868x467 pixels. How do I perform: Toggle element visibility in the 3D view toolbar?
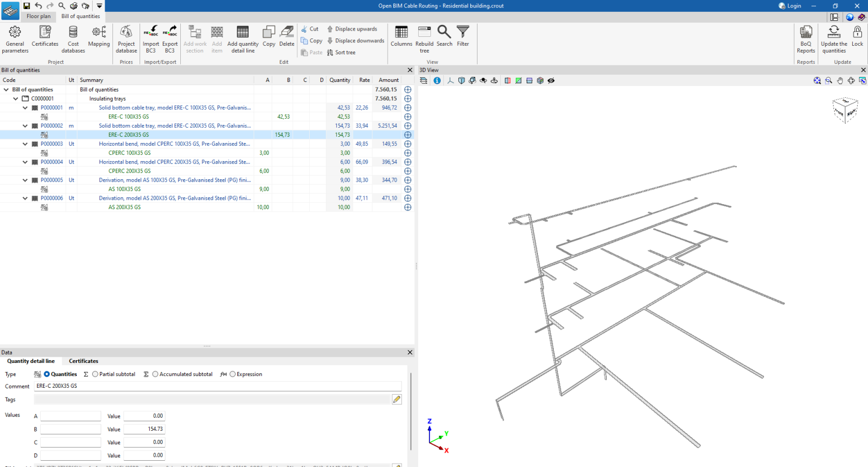point(551,80)
